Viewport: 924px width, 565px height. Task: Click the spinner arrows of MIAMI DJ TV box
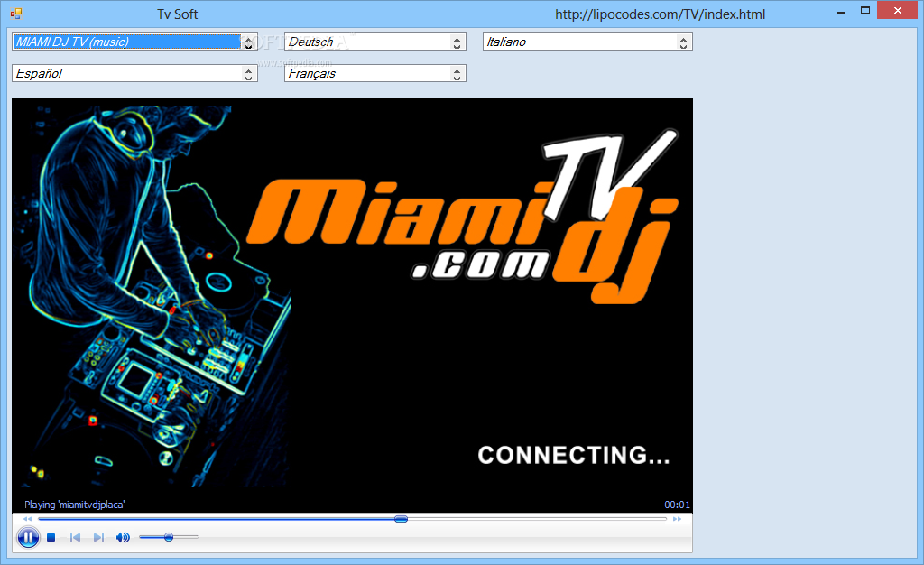click(x=248, y=42)
